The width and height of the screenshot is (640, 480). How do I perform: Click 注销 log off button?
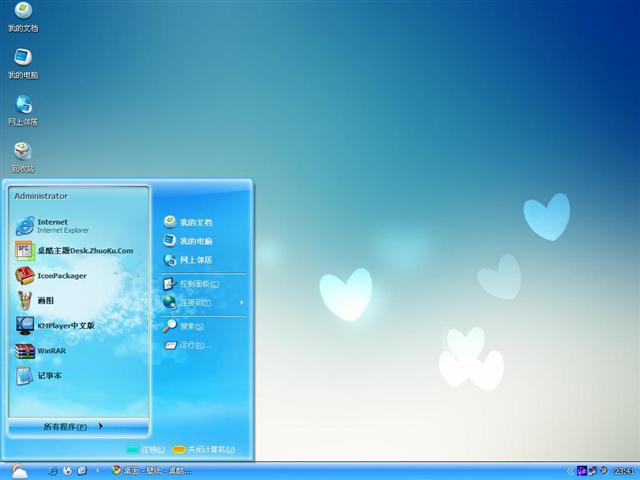point(146,449)
